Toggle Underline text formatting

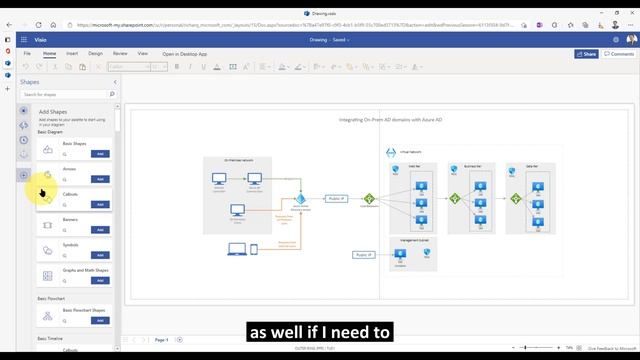203,67
